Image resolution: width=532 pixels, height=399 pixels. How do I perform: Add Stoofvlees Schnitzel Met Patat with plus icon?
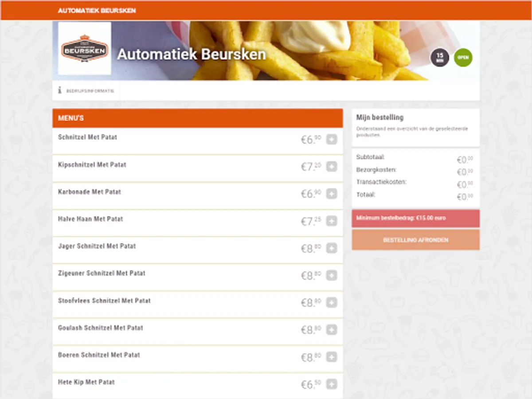click(x=332, y=303)
